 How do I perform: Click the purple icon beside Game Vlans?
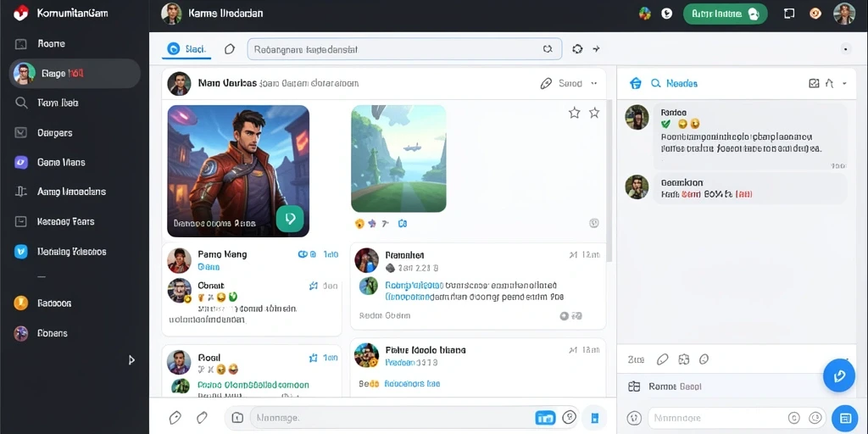[21, 162]
